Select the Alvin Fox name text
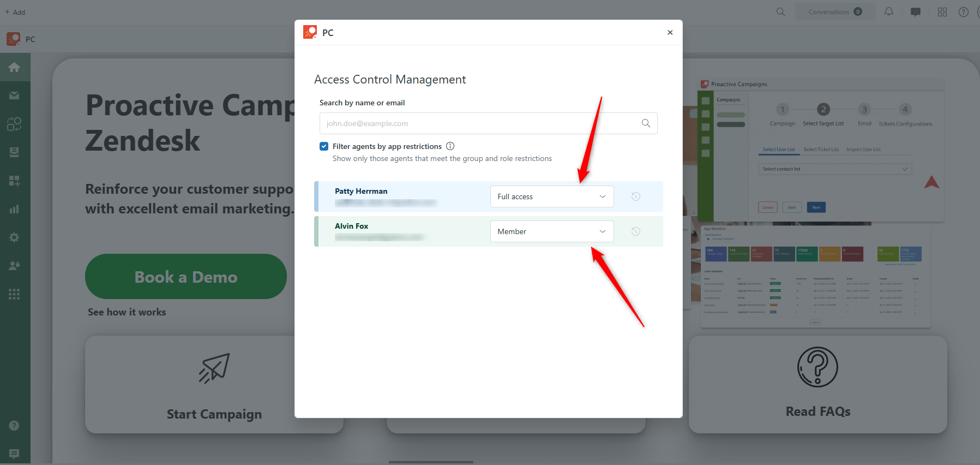Screen dimensions: 980x465 351,226
